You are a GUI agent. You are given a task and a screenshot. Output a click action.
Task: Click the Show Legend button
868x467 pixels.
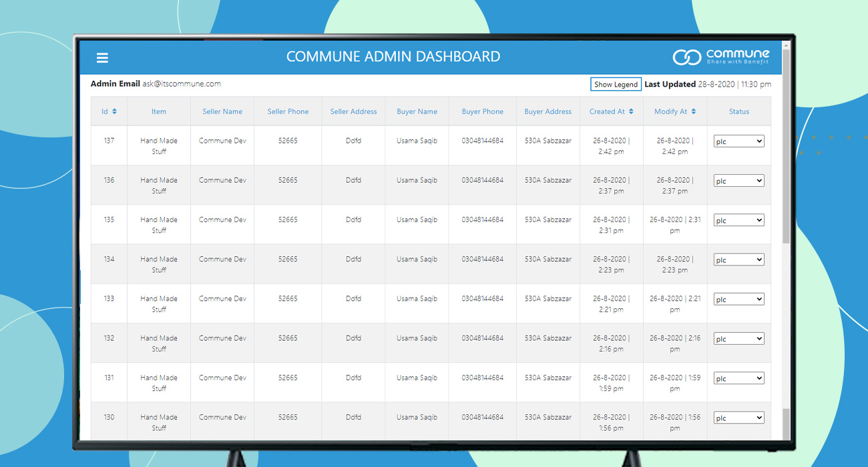pyautogui.click(x=616, y=85)
